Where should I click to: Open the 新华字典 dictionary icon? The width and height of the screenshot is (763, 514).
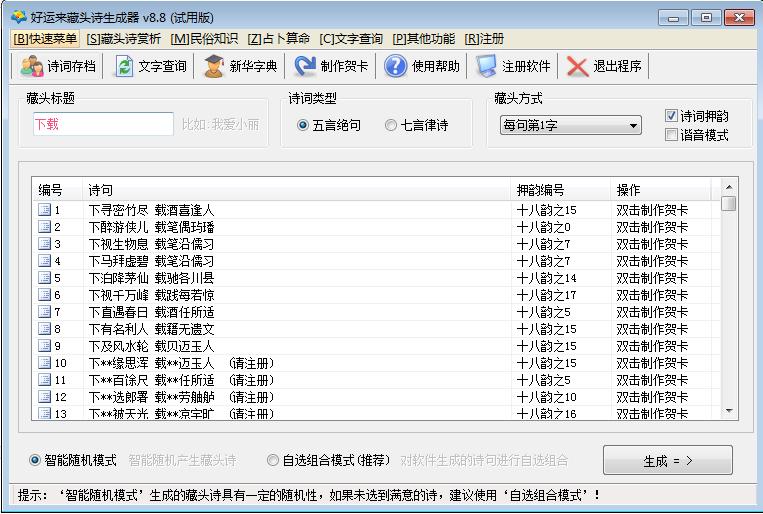click(x=214, y=67)
